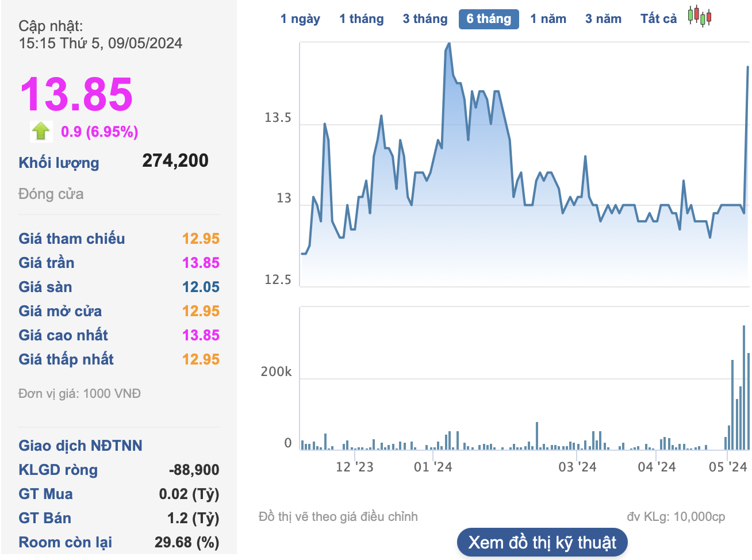Click the Giao dịch NĐTNN heading
752x560 pixels.
pos(80,446)
